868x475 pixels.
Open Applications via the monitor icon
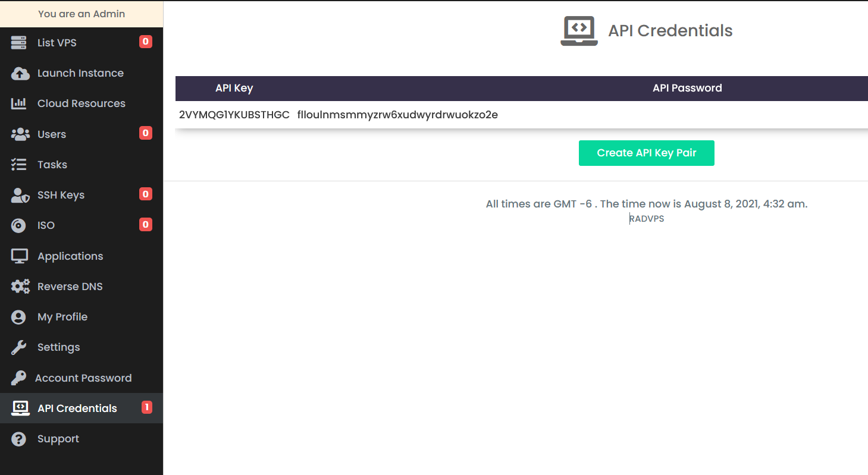20,256
